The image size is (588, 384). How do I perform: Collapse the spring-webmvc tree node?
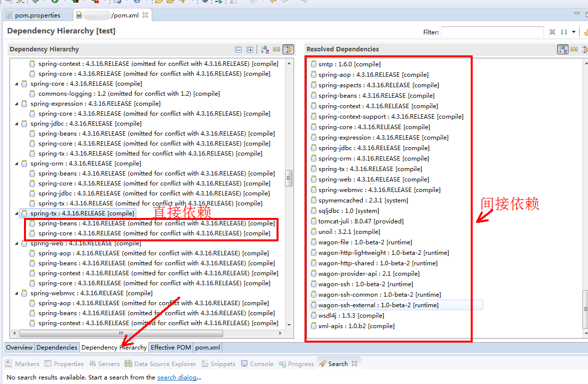[16, 293]
